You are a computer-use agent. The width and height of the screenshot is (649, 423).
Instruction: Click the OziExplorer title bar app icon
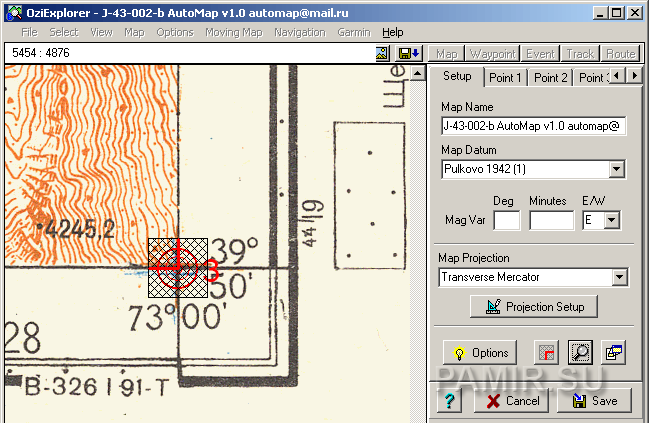tap(14, 13)
